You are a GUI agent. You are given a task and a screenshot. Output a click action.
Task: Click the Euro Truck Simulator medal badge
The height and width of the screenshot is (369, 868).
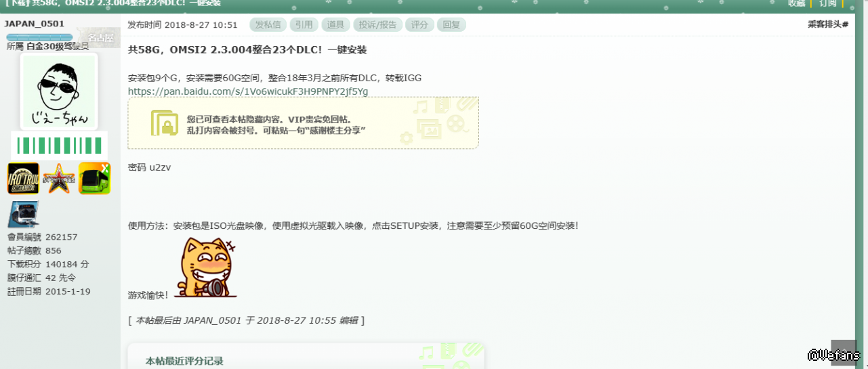[x=23, y=179]
